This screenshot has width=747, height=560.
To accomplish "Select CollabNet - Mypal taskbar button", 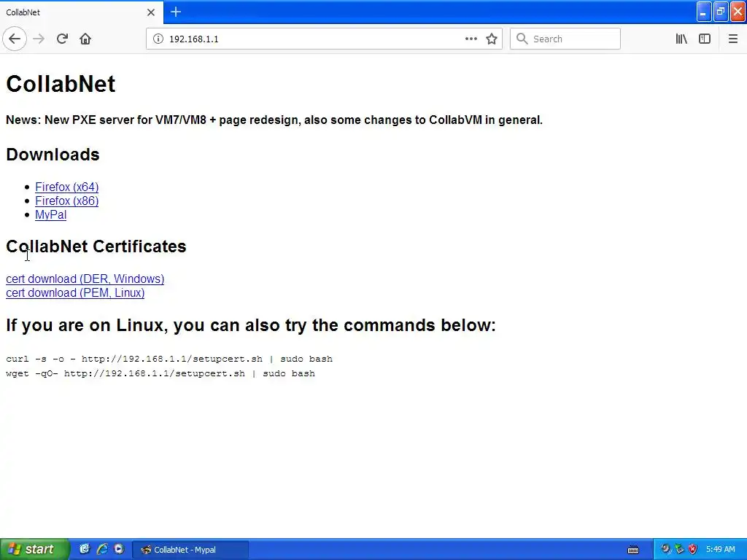I will click(x=190, y=550).
